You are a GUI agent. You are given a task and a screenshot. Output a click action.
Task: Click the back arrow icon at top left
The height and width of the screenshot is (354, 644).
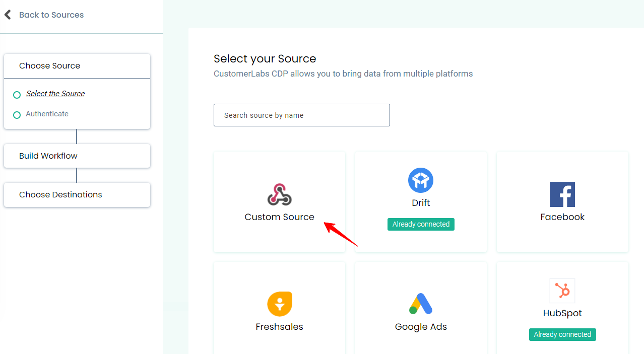tap(8, 14)
